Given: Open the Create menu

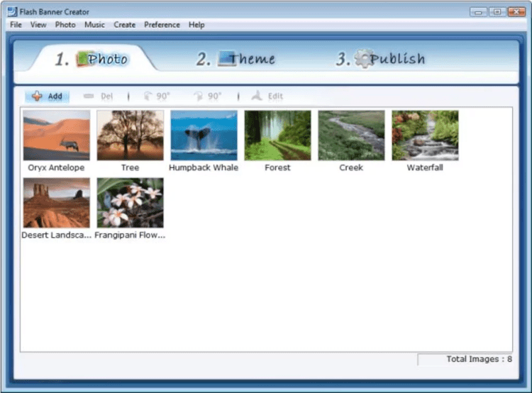Looking at the screenshot, I should 125,25.
